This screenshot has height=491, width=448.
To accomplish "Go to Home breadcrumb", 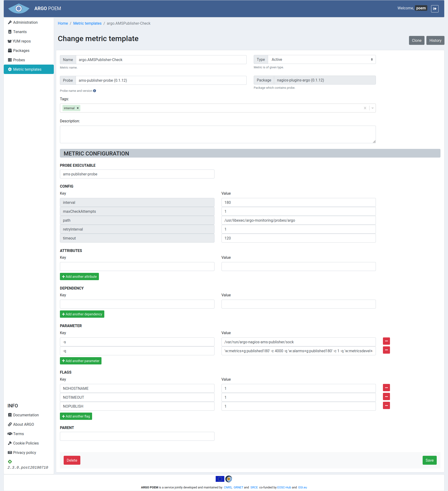I will [63, 23].
